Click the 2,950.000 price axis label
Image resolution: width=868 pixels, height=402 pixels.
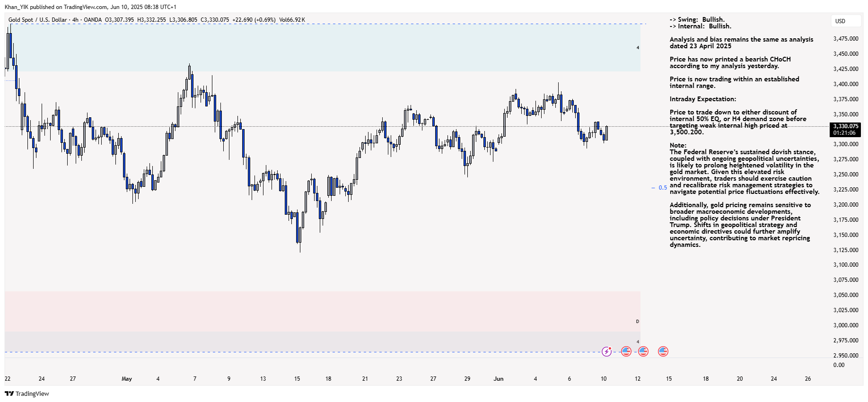pyautogui.click(x=846, y=356)
